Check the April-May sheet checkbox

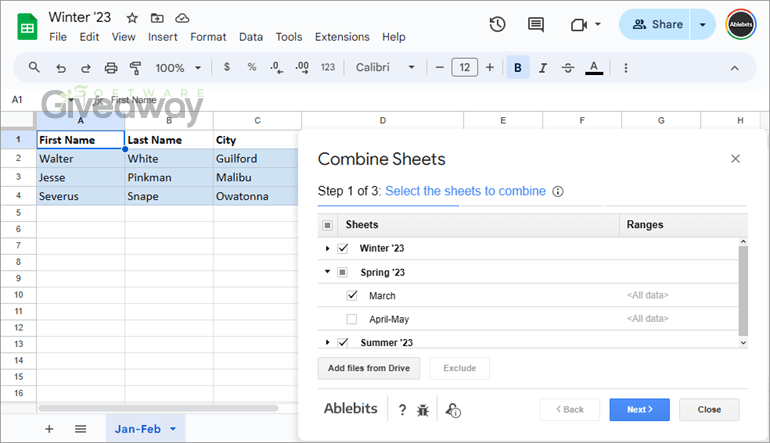coord(352,319)
